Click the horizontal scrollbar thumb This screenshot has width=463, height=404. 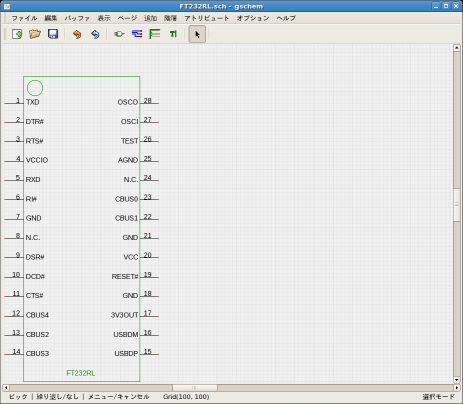coord(195,388)
